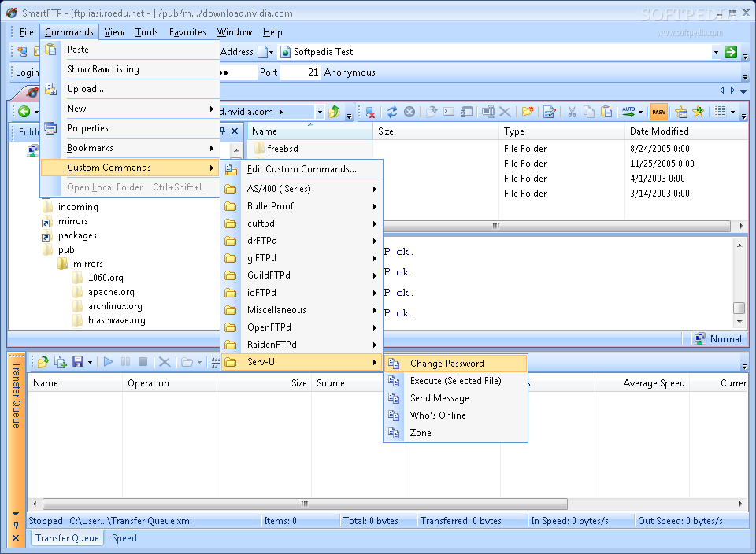This screenshot has height=554, width=756.
Task: Open the save queue dropdown arrow
Action: [x=90, y=362]
